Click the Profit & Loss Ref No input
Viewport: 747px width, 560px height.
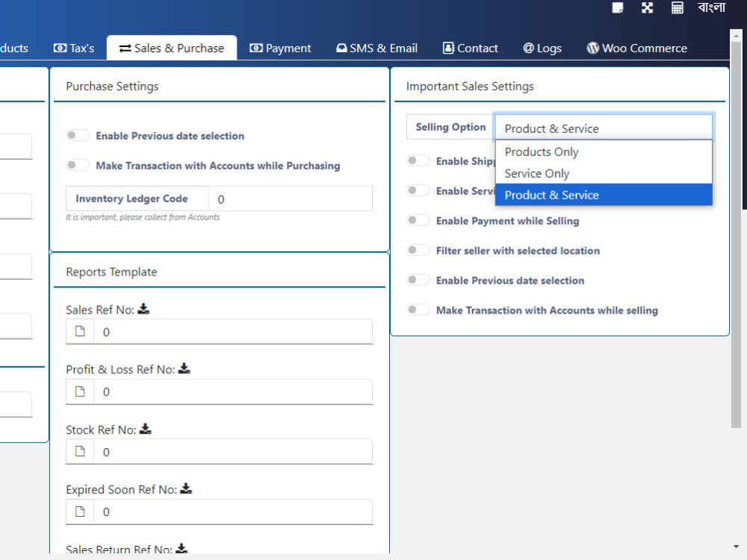click(233, 391)
